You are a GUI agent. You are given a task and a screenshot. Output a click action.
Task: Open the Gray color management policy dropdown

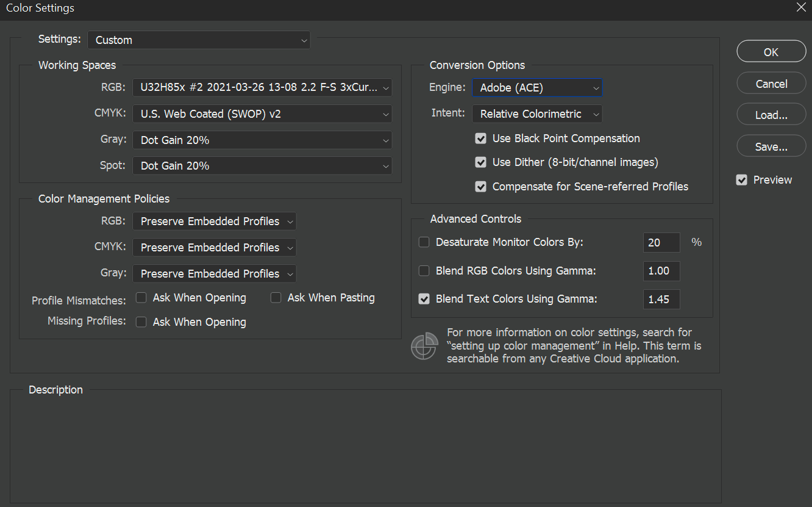coord(214,273)
